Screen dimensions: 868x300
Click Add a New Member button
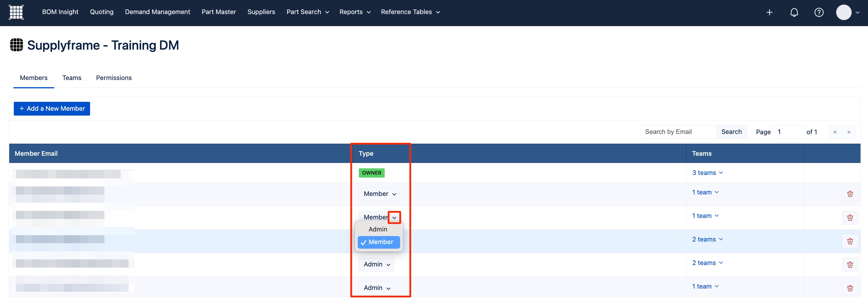(52, 108)
